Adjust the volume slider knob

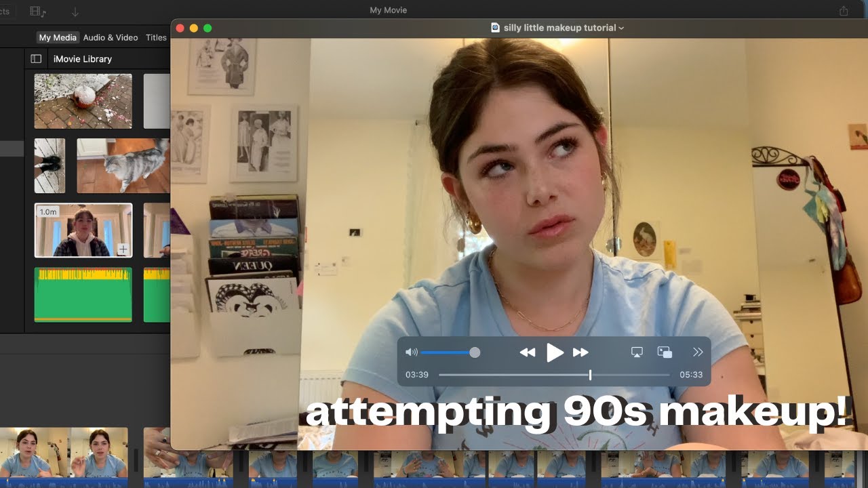475,352
